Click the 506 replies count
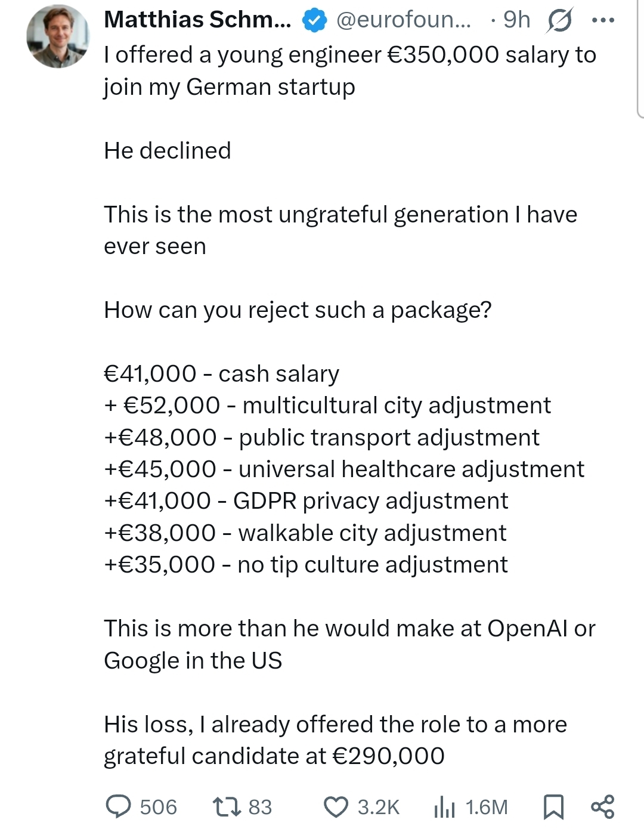This screenshot has width=644, height=835. tap(158, 807)
